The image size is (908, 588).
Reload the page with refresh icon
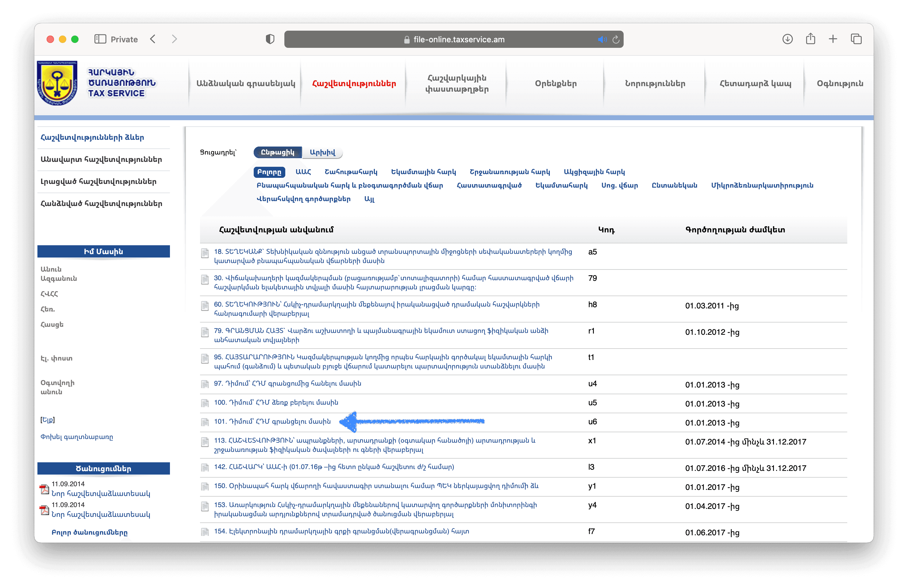click(x=616, y=40)
